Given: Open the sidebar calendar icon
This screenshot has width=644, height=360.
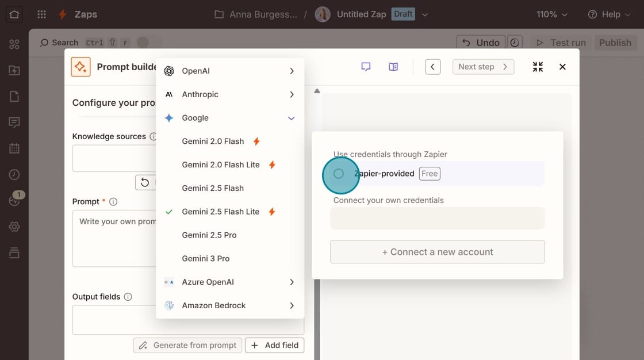Looking at the screenshot, I should coord(14,148).
